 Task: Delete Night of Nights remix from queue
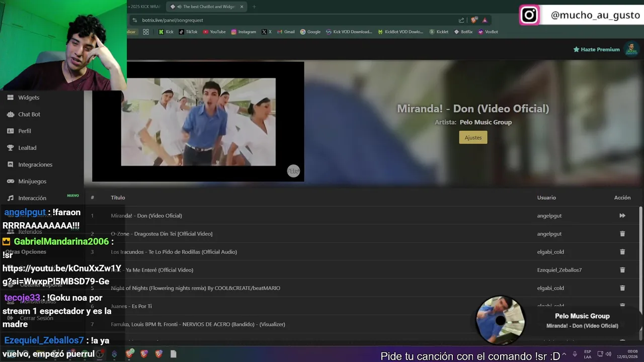coord(622,288)
